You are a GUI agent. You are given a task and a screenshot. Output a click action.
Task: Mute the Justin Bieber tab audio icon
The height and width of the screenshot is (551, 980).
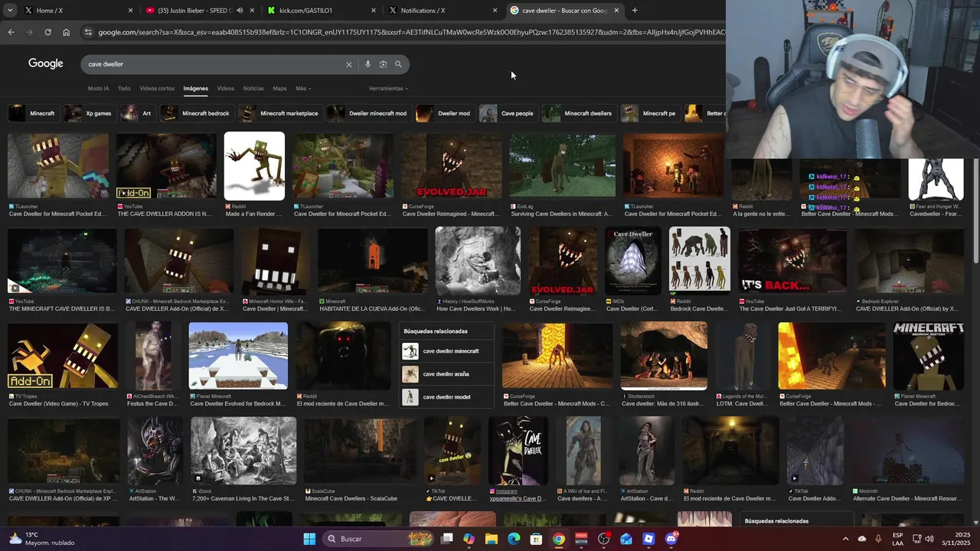[240, 11]
